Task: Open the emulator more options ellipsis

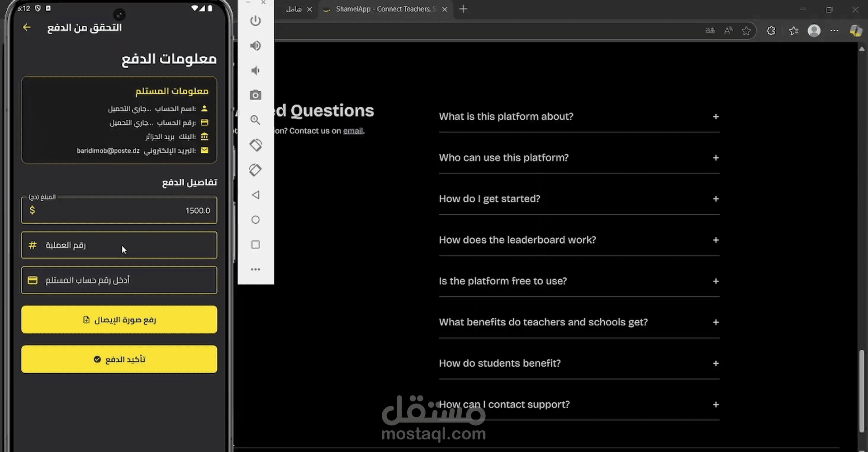Action: pyautogui.click(x=256, y=269)
